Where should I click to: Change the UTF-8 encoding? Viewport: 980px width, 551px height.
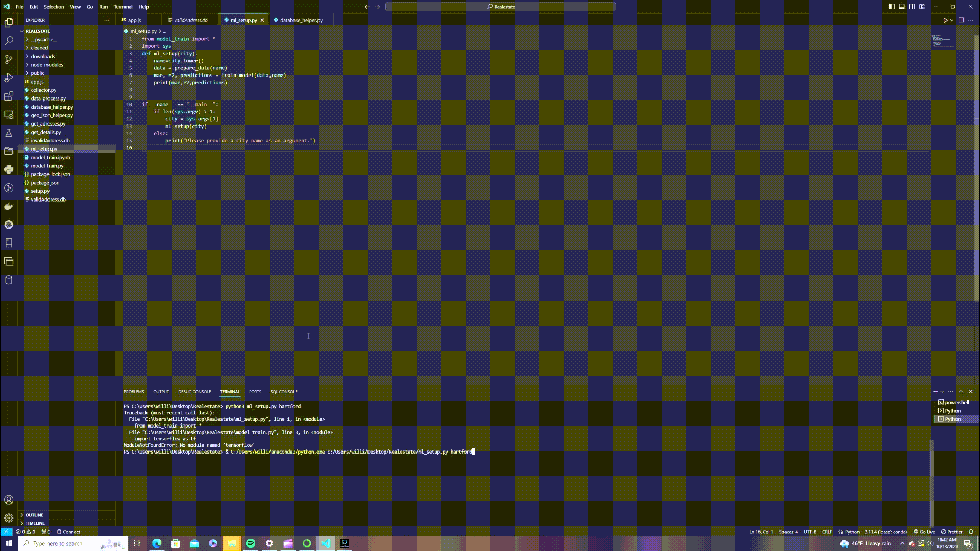point(810,532)
